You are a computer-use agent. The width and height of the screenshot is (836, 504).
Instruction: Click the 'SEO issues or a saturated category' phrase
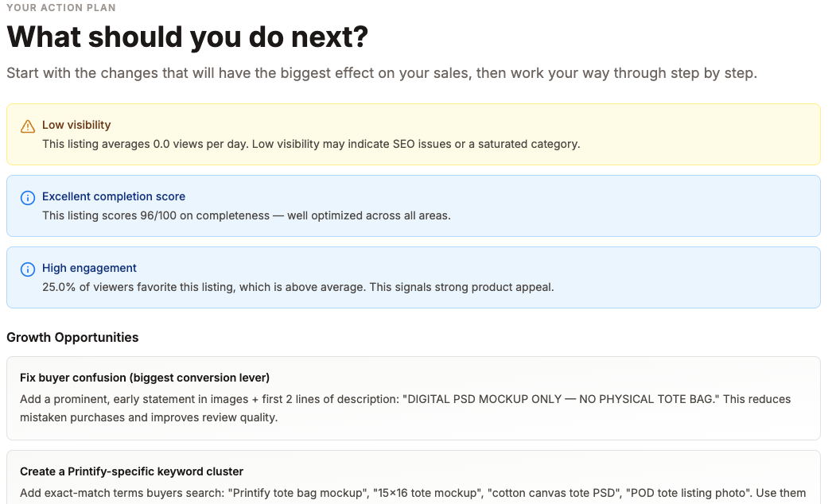pos(485,144)
